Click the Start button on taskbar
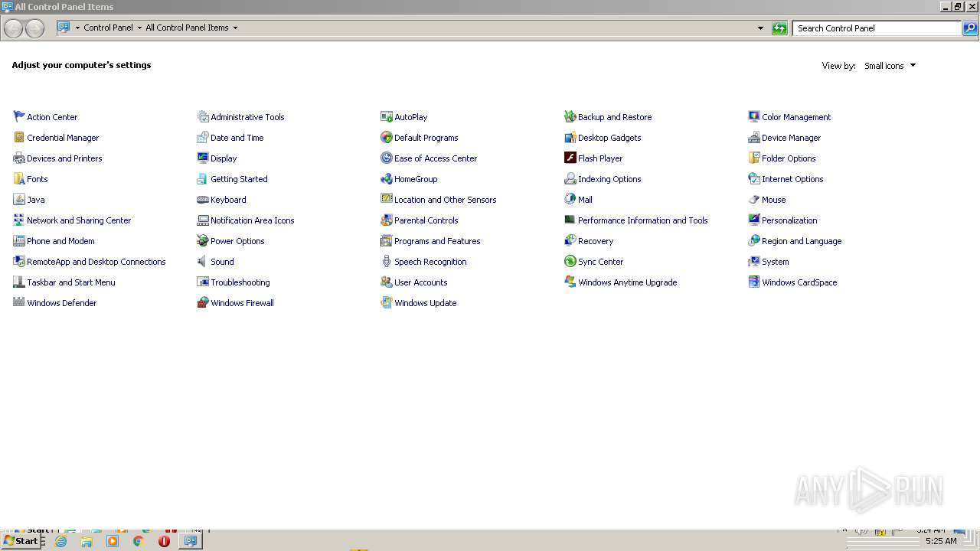 click(x=21, y=541)
